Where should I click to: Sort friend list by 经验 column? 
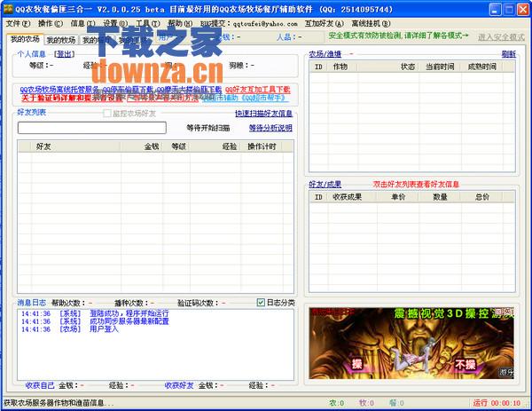point(215,146)
